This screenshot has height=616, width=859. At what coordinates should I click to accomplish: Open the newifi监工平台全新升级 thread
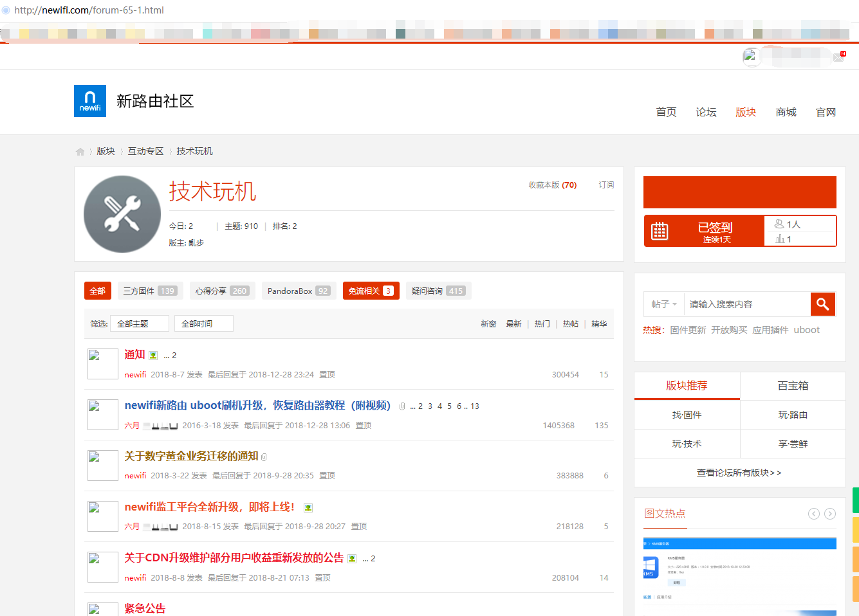click(210, 507)
